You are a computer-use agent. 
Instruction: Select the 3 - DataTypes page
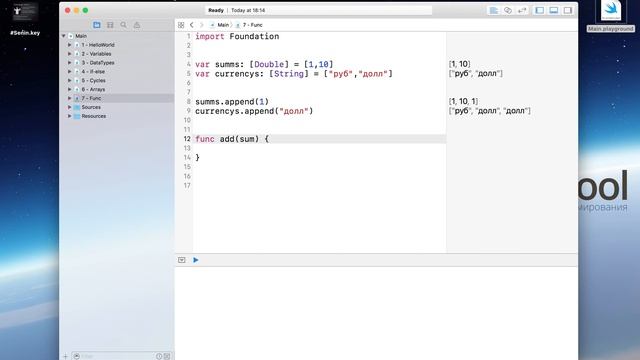[98, 63]
